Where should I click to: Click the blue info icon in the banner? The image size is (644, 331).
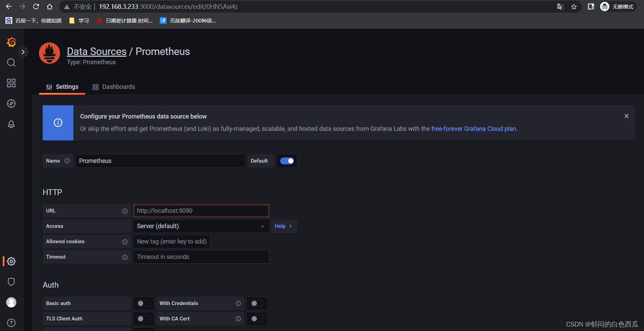(58, 123)
